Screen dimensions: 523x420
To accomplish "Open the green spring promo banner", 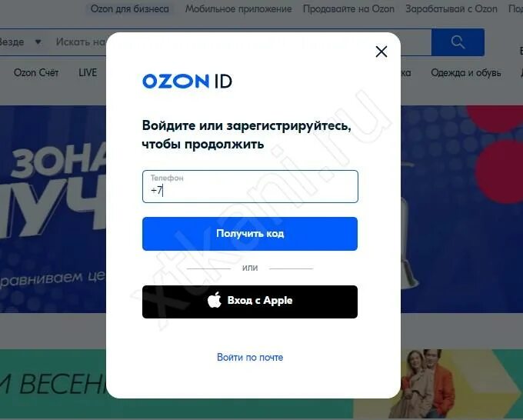I will (x=53, y=384).
